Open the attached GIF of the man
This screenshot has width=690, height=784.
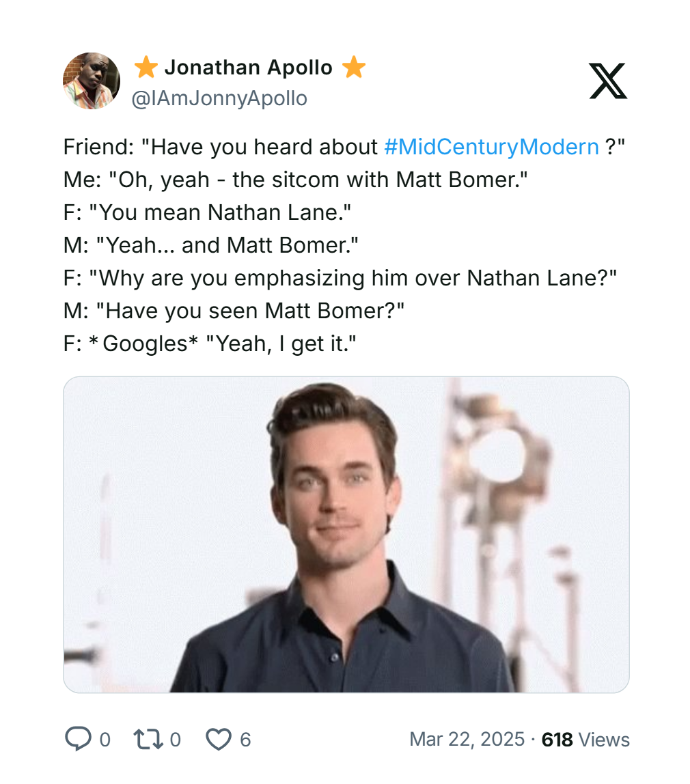coord(346,534)
